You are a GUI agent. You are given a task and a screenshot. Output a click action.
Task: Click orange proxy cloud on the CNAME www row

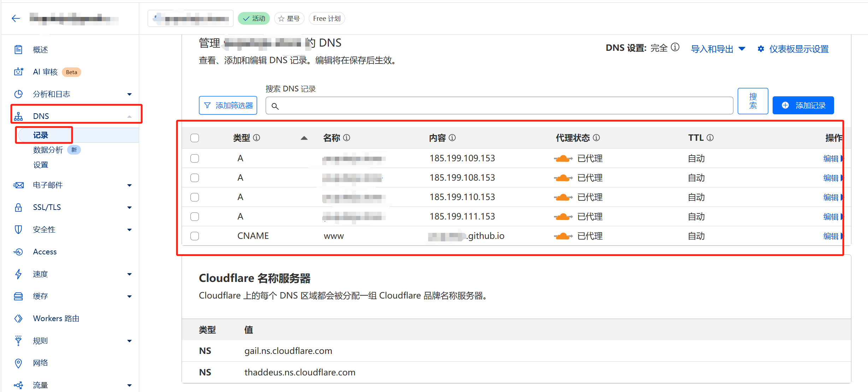(x=563, y=236)
